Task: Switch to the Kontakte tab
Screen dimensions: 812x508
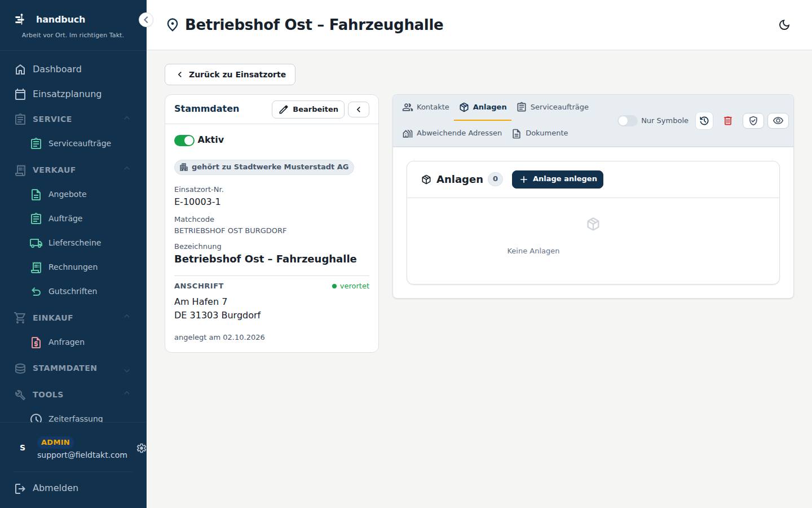Action: (426, 107)
